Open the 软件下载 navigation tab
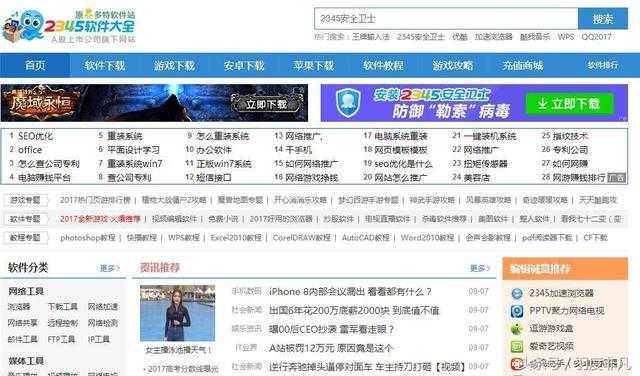This screenshot has height=376, width=640. (x=104, y=65)
